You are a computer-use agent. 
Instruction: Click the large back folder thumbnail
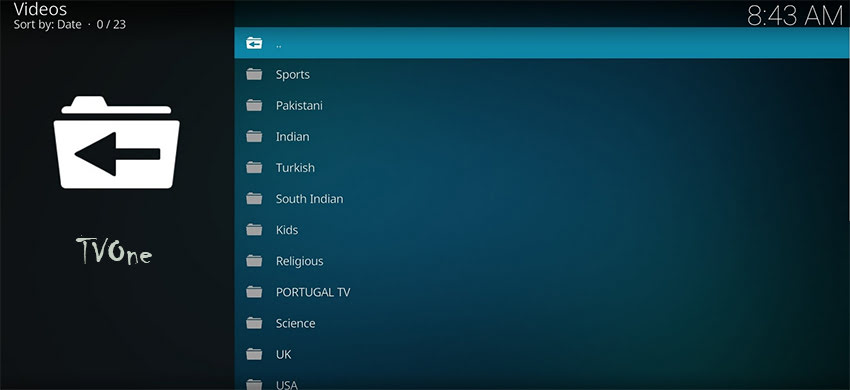(117, 143)
